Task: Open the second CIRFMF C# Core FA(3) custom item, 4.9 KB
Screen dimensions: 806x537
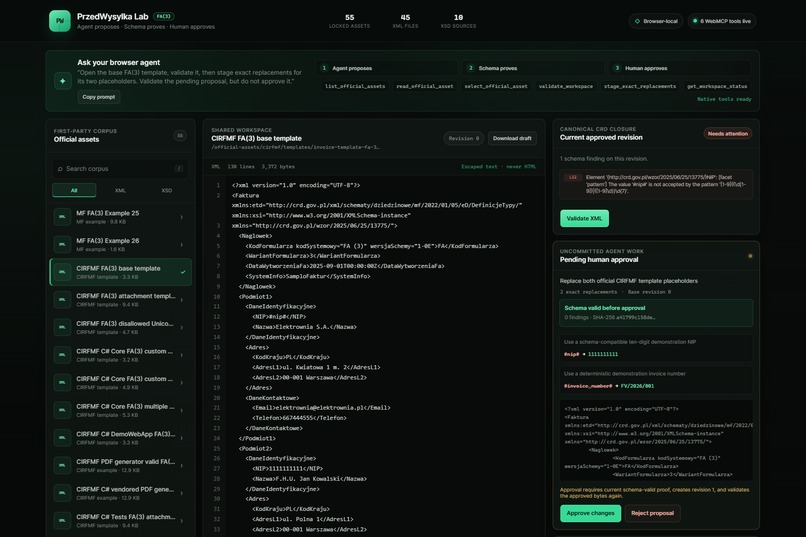Action: click(121, 383)
